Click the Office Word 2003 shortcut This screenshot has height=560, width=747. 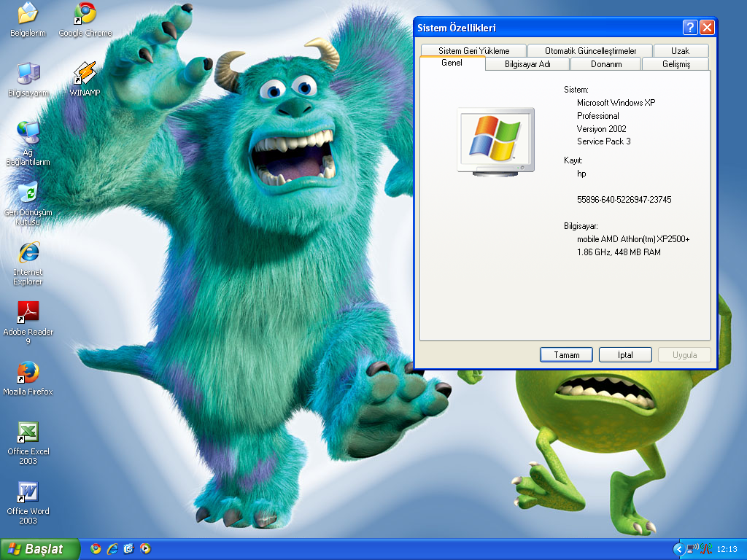point(28,493)
